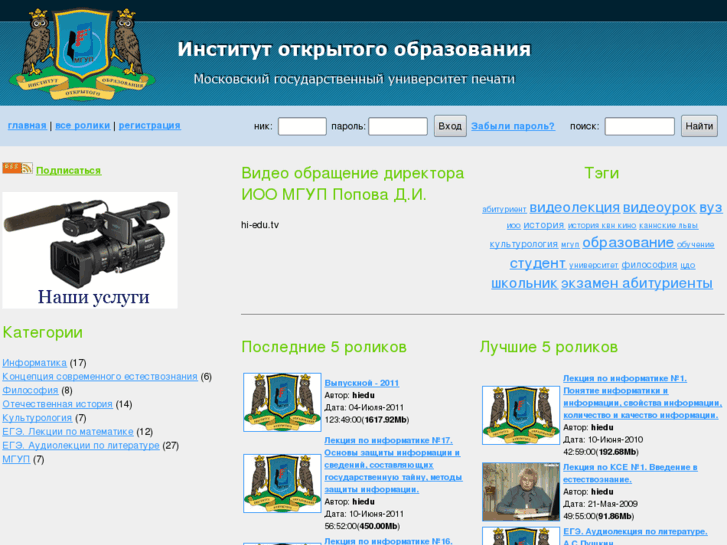
Task: Select the экзамен tag
Action: (x=590, y=283)
